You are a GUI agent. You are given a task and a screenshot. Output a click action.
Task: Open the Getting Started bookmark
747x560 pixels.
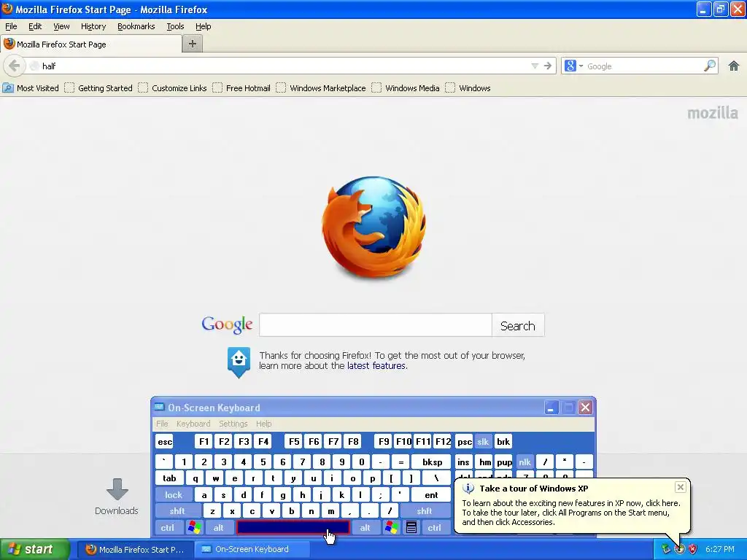click(x=98, y=88)
